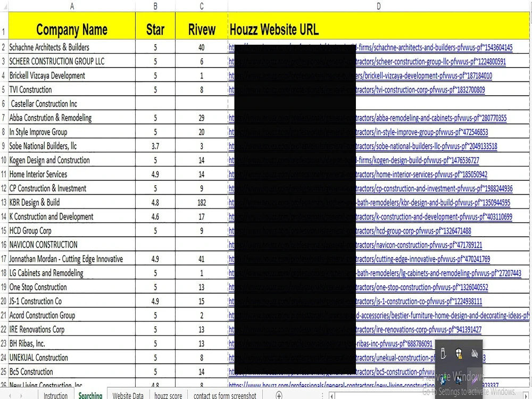
Task: Select the BH Ribas, Inc. cell
Action: 72,343
